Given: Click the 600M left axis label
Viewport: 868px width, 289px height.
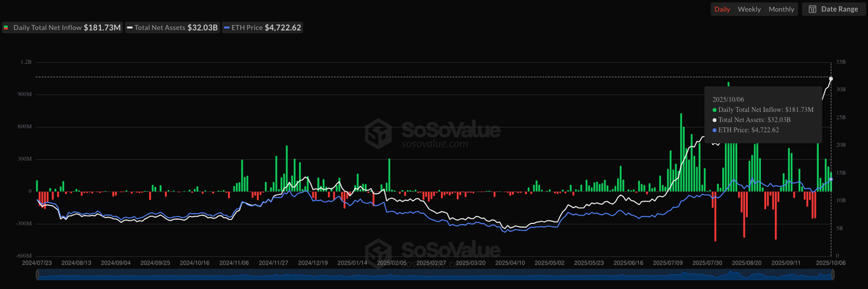Looking at the screenshot, I should coord(24,127).
